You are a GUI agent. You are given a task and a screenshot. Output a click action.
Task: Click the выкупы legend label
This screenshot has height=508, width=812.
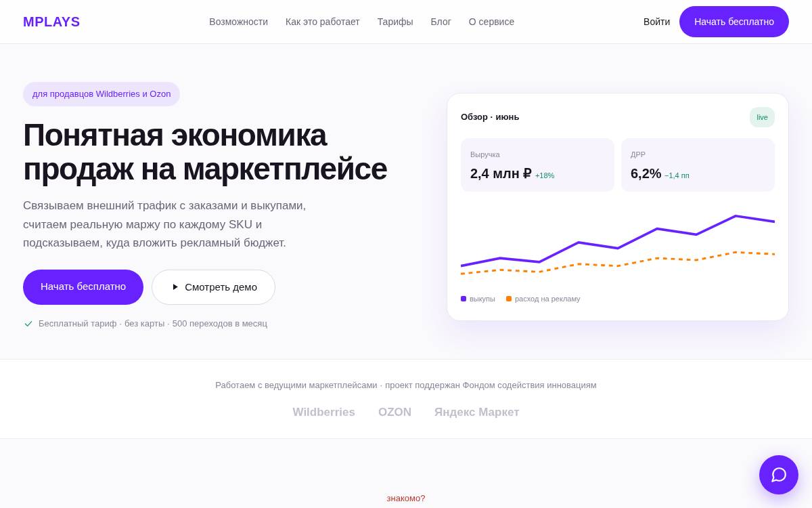(482, 299)
